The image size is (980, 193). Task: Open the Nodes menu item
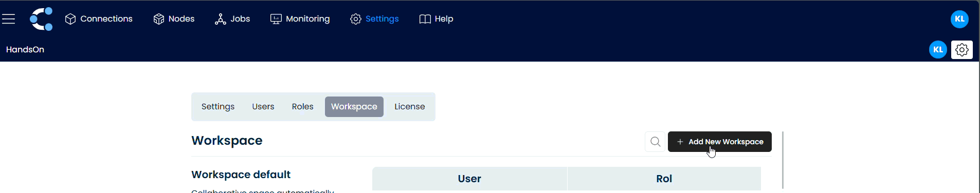click(x=174, y=19)
